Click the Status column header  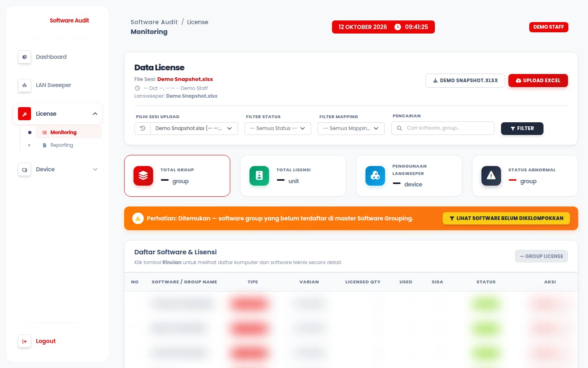tap(486, 282)
